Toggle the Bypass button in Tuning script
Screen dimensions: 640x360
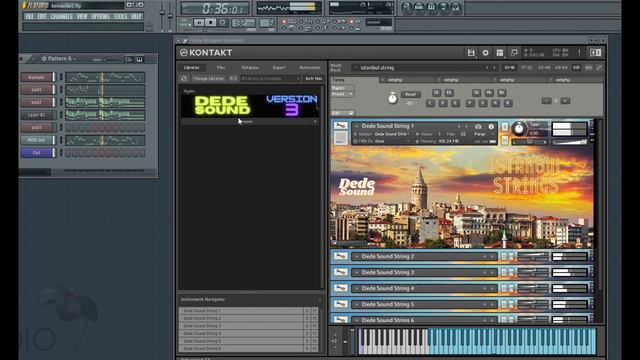[342, 88]
